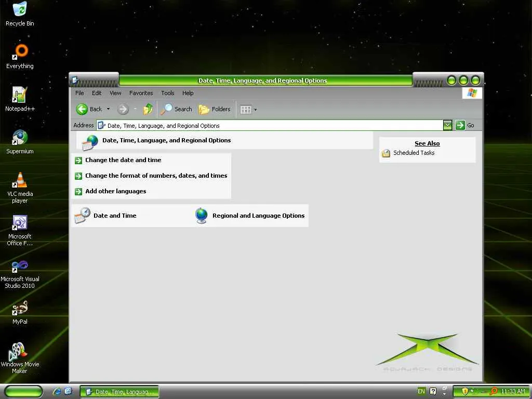532x399 pixels.
Task: Click the greyed Forward arrow button
Action: (123, 109)
